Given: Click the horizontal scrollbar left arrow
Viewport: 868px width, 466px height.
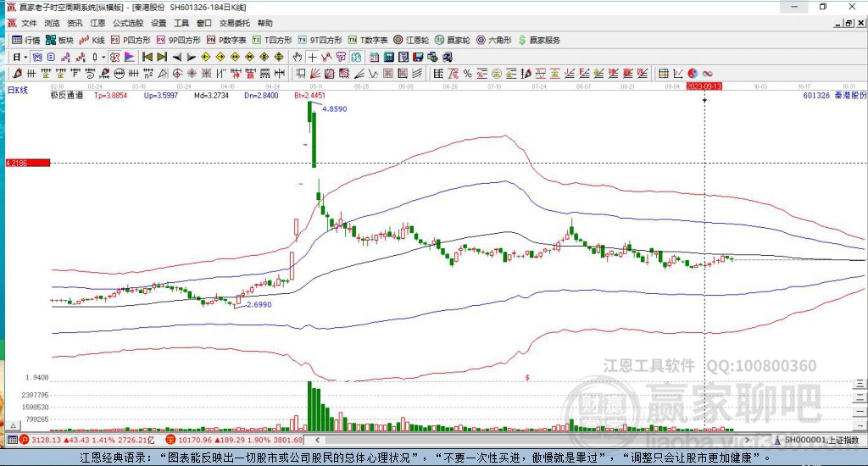Looking at the screenshot, I should coord(317,440).
